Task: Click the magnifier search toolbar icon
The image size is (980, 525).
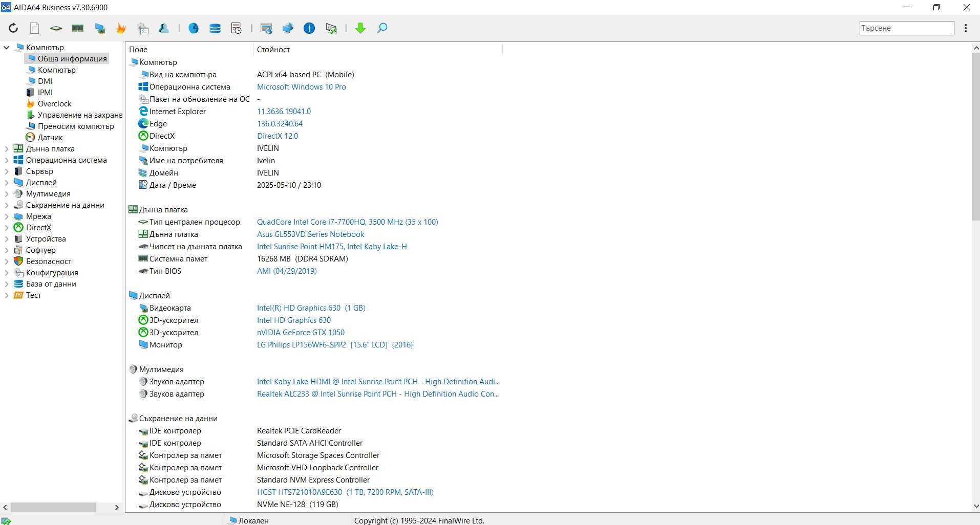Action: [x=382, y=28]
